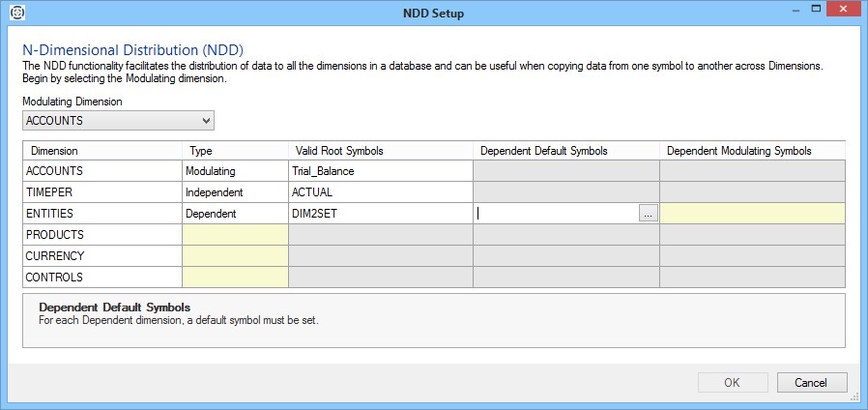Image resolution: width=868 pixels, height=410 pixels.
Task: Click the PRODUCTS type cell
Action: tap(235, 235)
